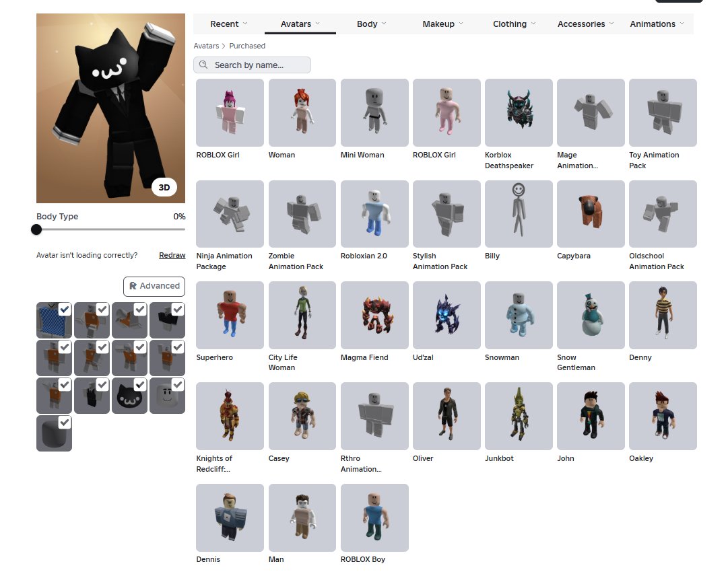
Task: Select the Dennis avatar
Action: 230,518
